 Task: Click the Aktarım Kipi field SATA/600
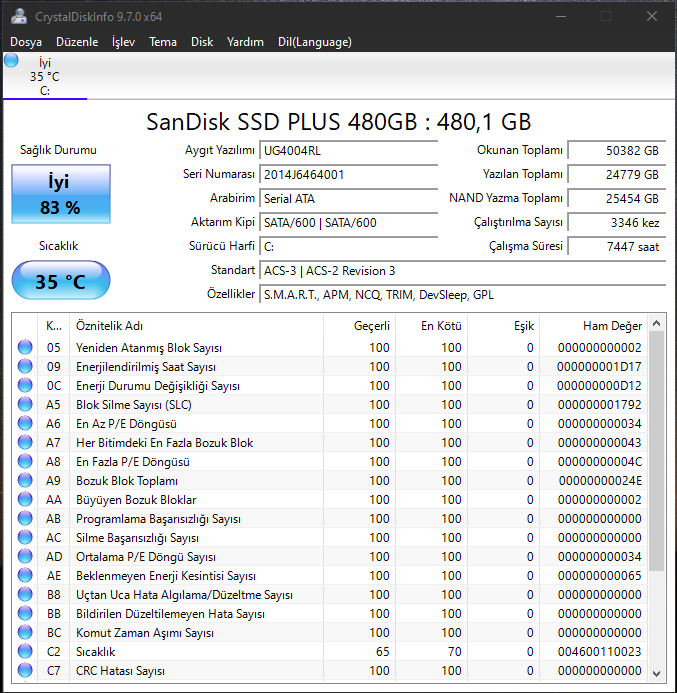pyautogui.click(x=349, y=222)
